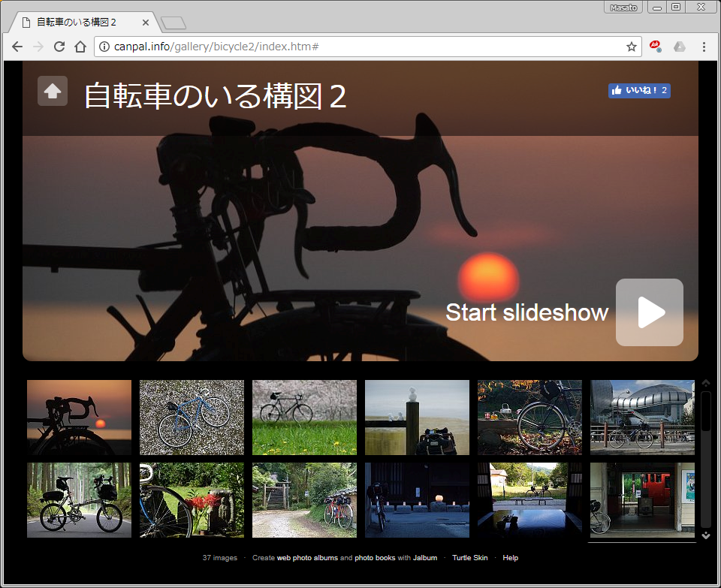
Task: Open the blue bicycle on gravel thumbnail
Action: click(x=192, y=418)
